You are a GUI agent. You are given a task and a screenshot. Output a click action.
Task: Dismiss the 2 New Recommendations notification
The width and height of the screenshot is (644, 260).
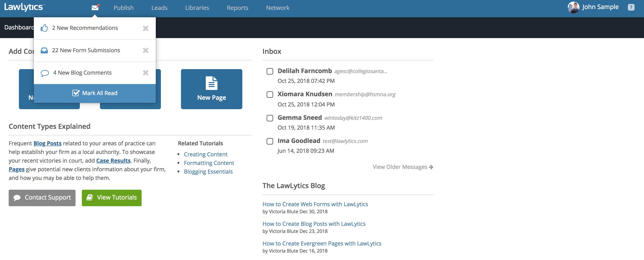[x=146, y=28]
